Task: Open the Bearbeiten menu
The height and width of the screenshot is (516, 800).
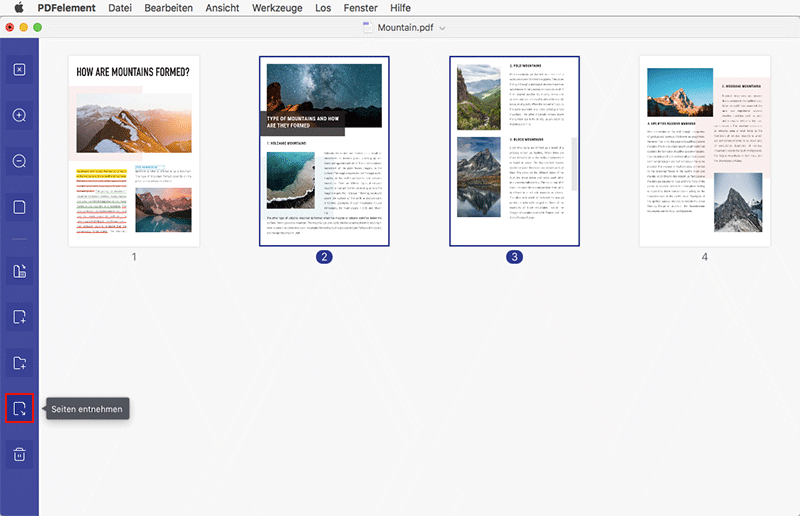Action: click(x=168, y=8)
